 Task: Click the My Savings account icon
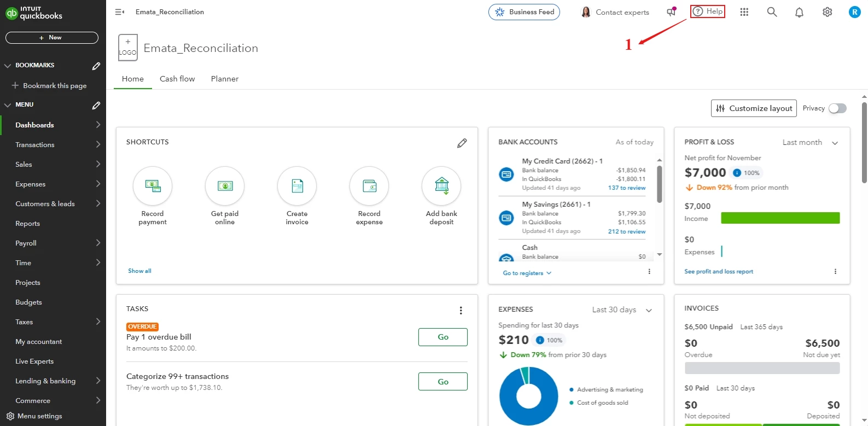[506, 218]
